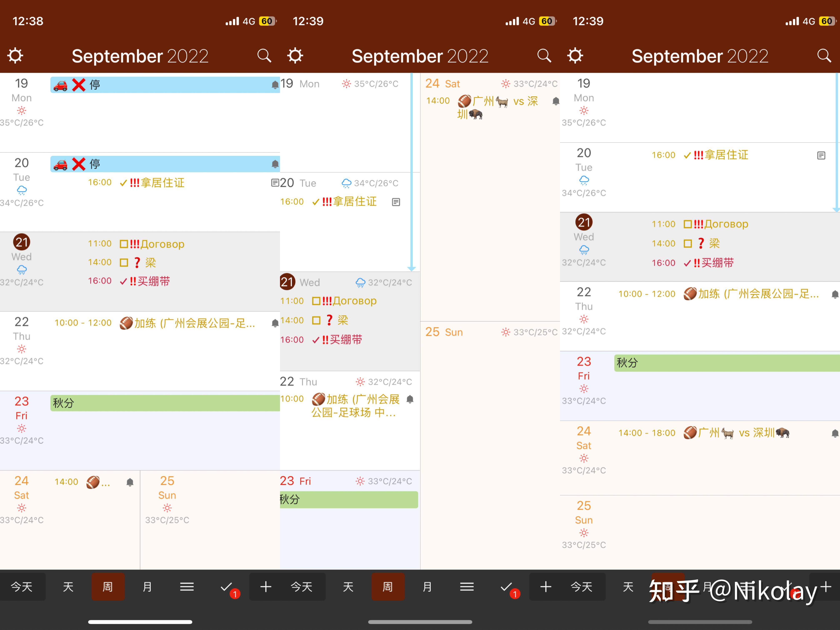Image resolution: width=840 pixels, height=630 pixels.
Task: Tap football icon on Saturday 24, left screenshot
Action: coord(93,482)
